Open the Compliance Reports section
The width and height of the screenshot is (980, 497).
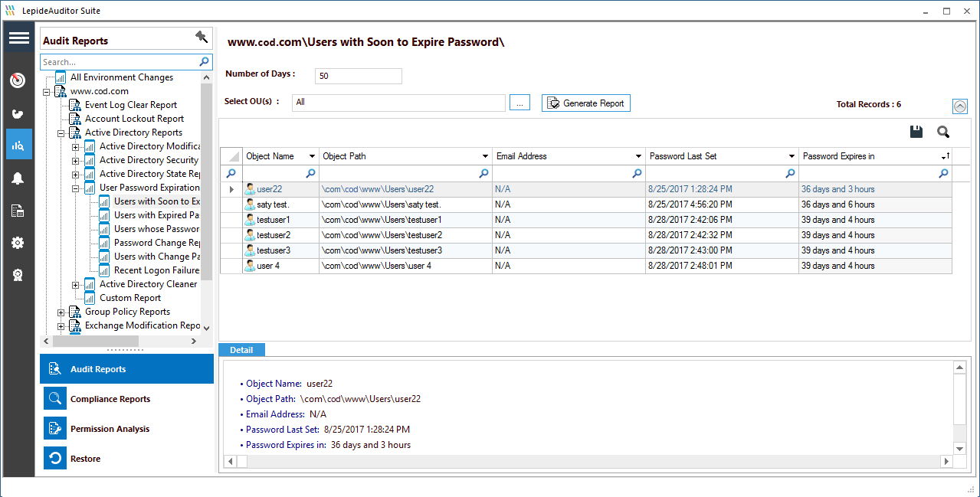click(126, 399)
